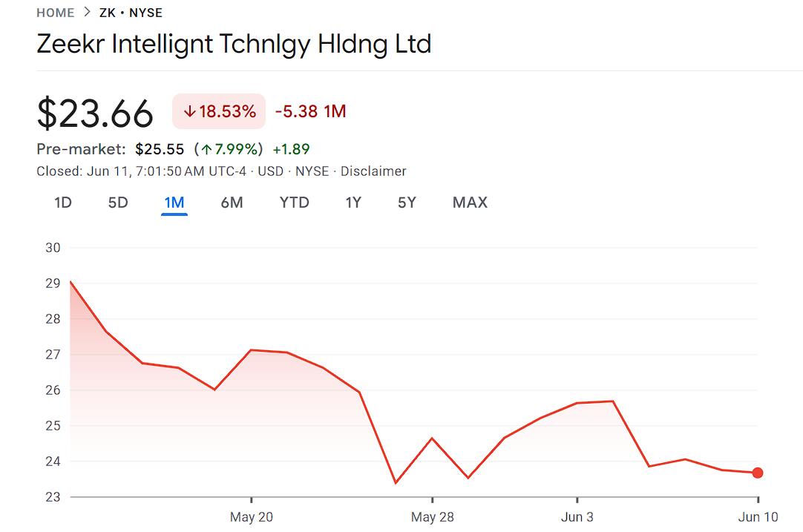Navigate to HOME in the breadcrumb
The image size is (803, 532).
pos(53,12)
